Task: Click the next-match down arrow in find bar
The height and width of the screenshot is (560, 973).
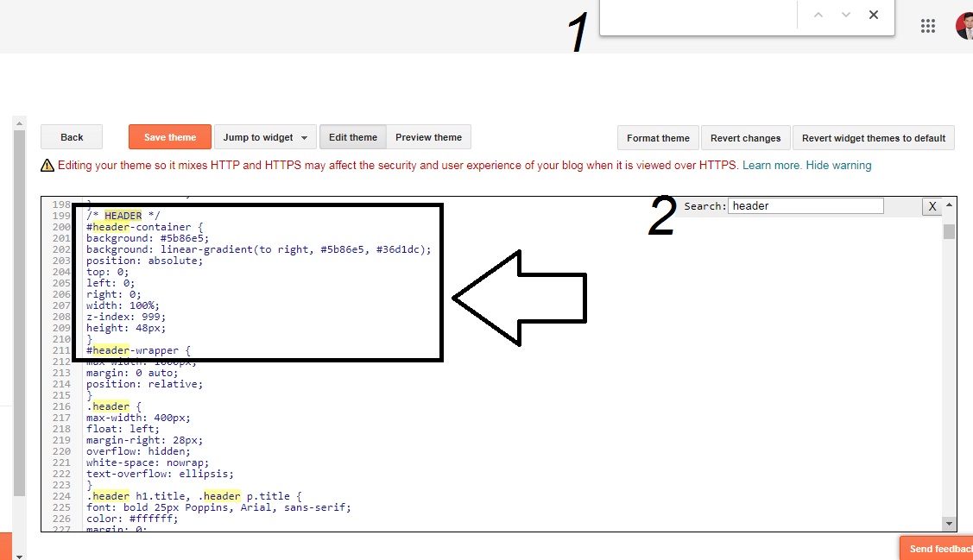Action: [844, 14]
